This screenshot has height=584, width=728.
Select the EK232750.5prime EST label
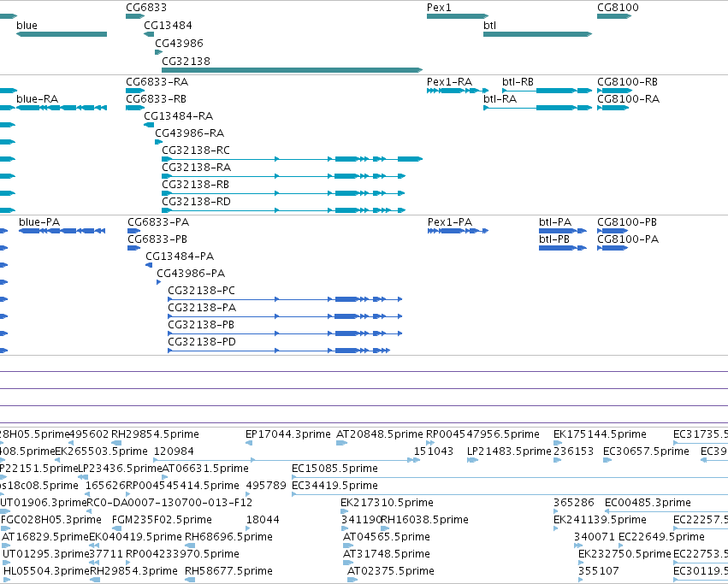pyautogui.click(x=625, y=554)
